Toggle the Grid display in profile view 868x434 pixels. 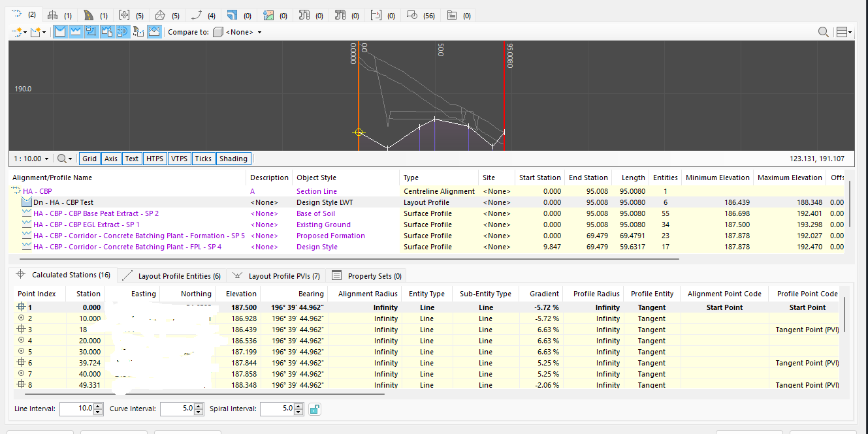tap(89, 158)
